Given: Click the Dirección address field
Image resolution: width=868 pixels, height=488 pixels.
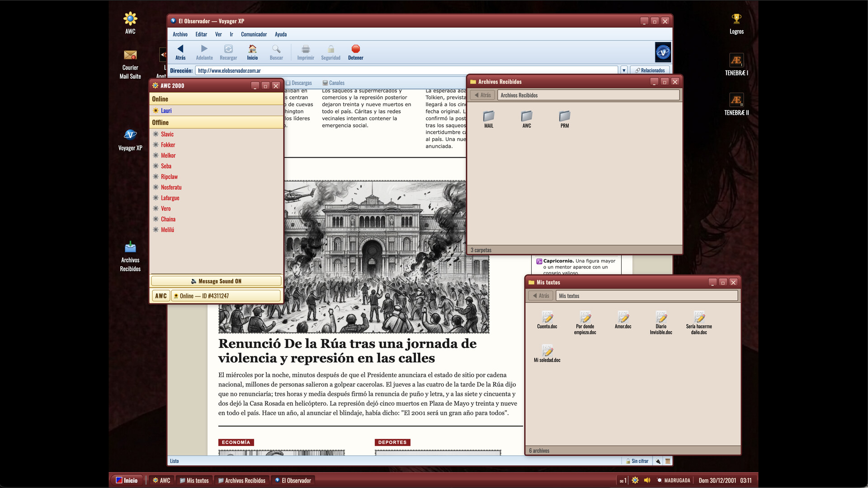Looking at the screenshot, I should 406,70.
